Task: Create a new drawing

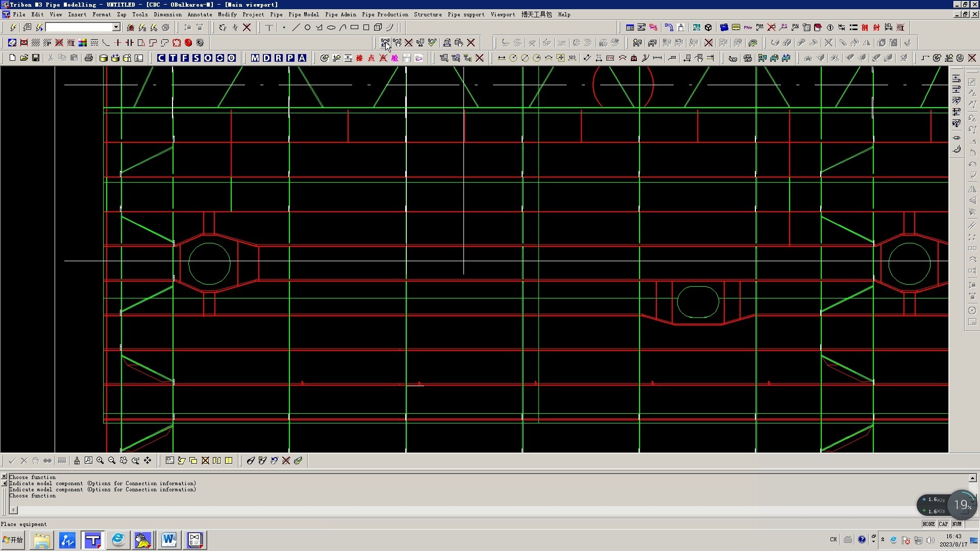Action: [x=12, y=58]
